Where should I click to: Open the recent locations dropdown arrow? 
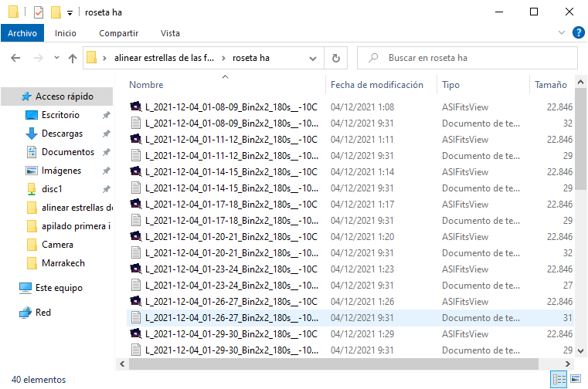coord(56,58)
